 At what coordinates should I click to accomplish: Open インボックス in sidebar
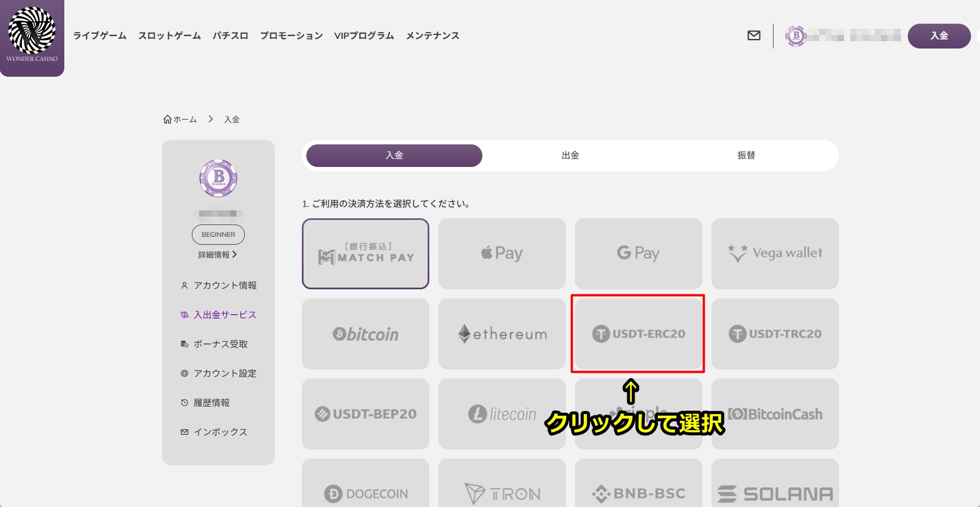click(x=214, y=432)
